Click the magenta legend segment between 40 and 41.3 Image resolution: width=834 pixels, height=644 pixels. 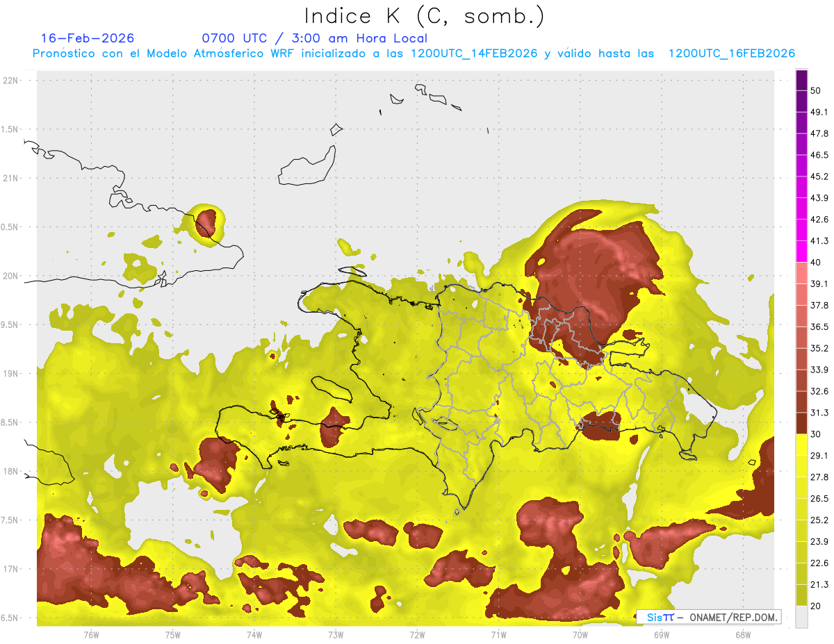[x=802, y=251]
